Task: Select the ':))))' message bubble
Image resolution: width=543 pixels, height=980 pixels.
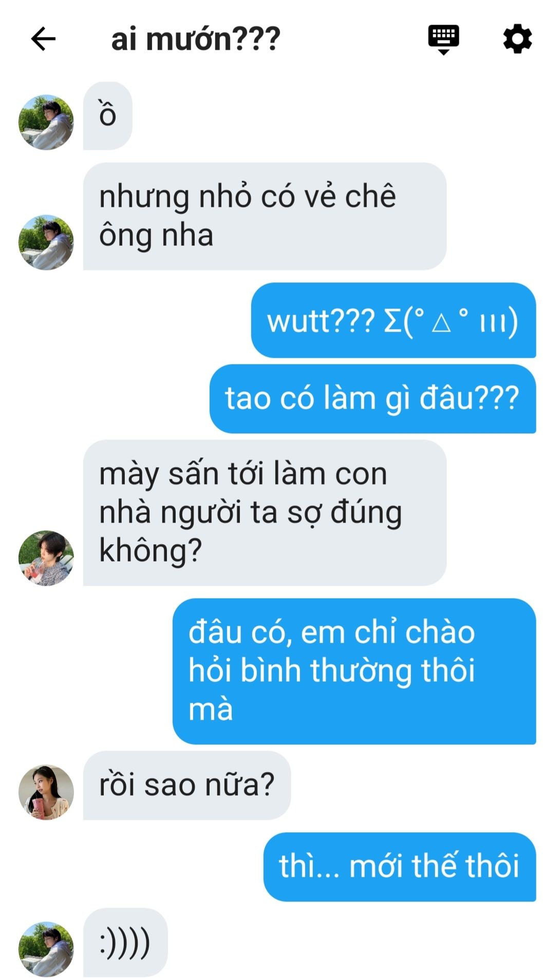Action: [125, 943]
